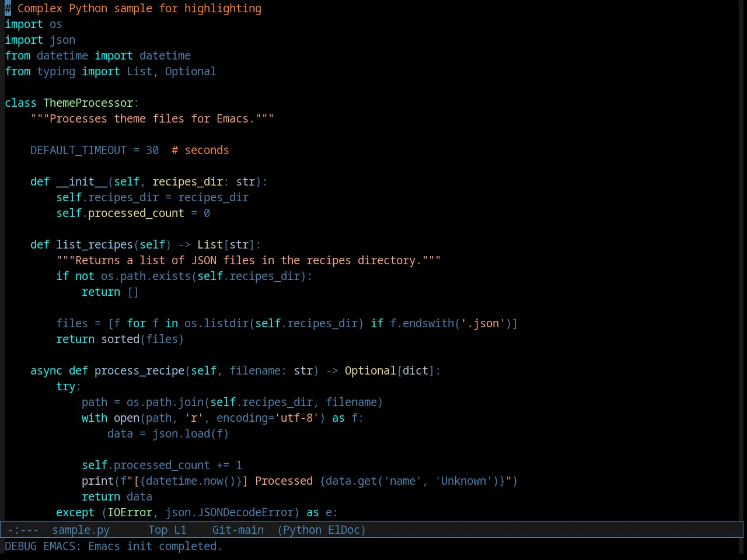747x560 pixels.
Task: Click 'IOError' in except clause
Action: 130,512
